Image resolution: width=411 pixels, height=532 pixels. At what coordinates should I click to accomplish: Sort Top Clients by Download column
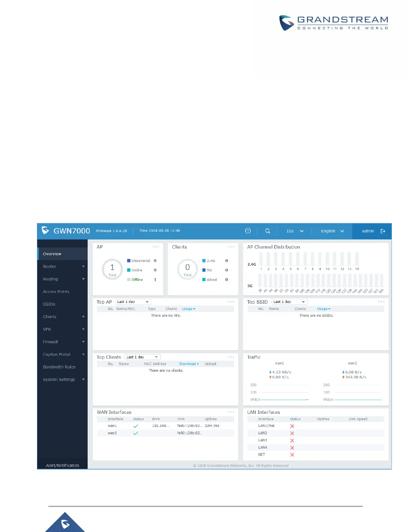coord(189,364)
